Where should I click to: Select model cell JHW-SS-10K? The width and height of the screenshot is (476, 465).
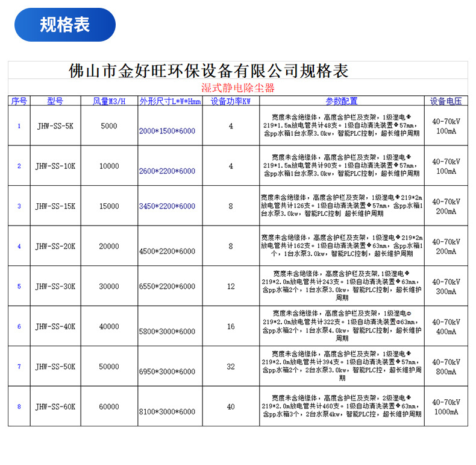pyautogui.click(x=55, y=166)
